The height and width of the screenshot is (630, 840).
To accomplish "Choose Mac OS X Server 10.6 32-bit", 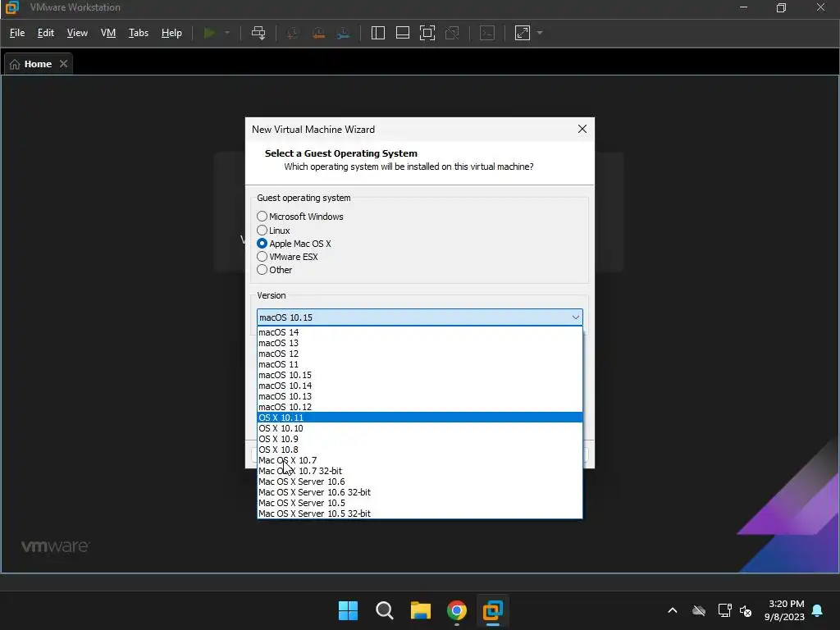I will click(x=419, y=492).
